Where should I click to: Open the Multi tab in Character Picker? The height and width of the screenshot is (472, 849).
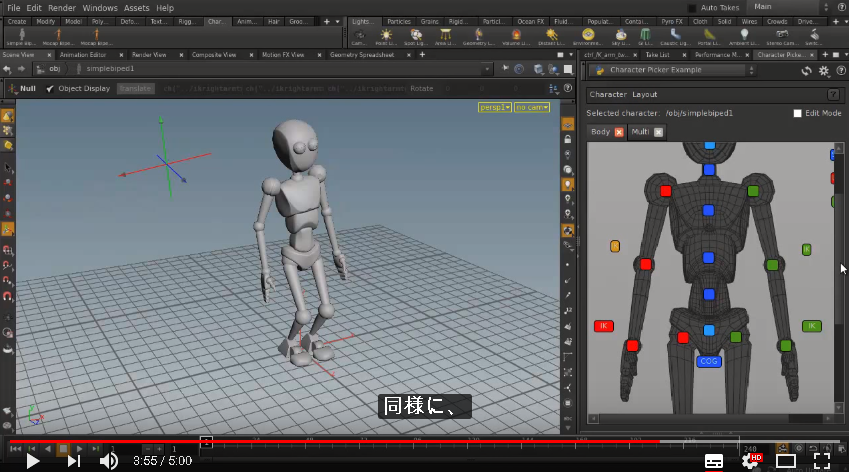pyautogui.click(x=640, y=132)
